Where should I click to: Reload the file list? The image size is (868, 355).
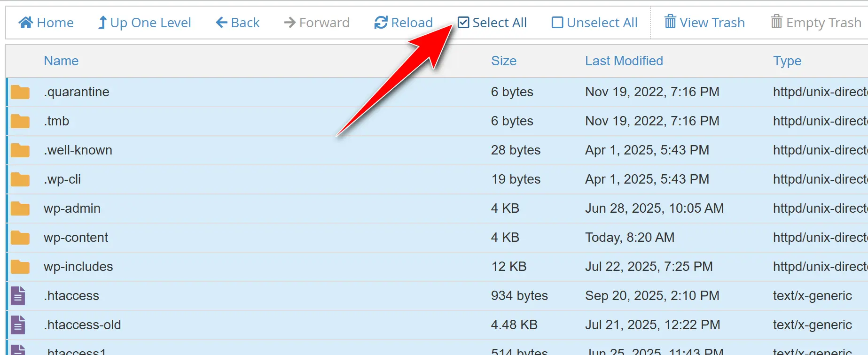pos(403,23)
